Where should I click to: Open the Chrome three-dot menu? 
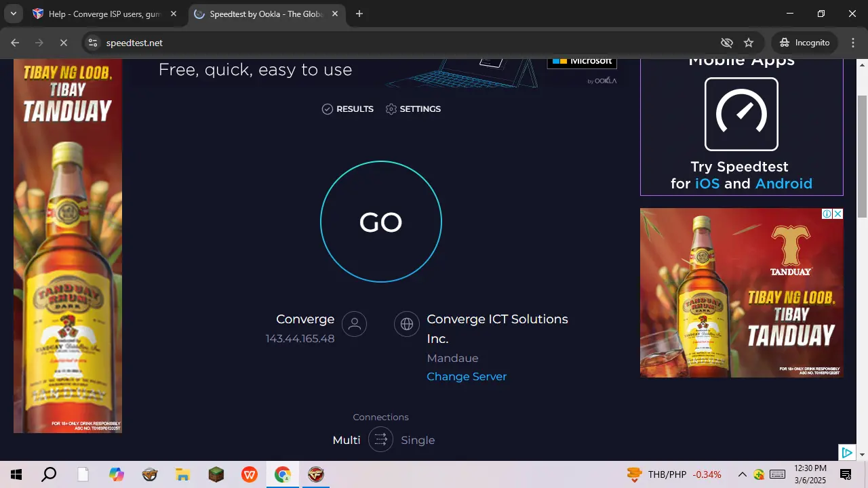(853, 43)
